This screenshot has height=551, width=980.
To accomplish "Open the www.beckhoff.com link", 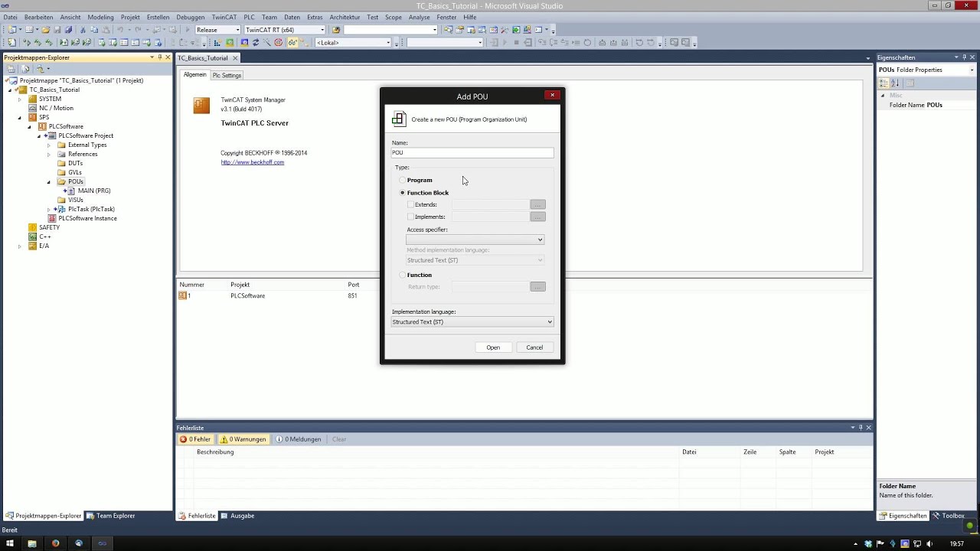I will click(253, 162).
